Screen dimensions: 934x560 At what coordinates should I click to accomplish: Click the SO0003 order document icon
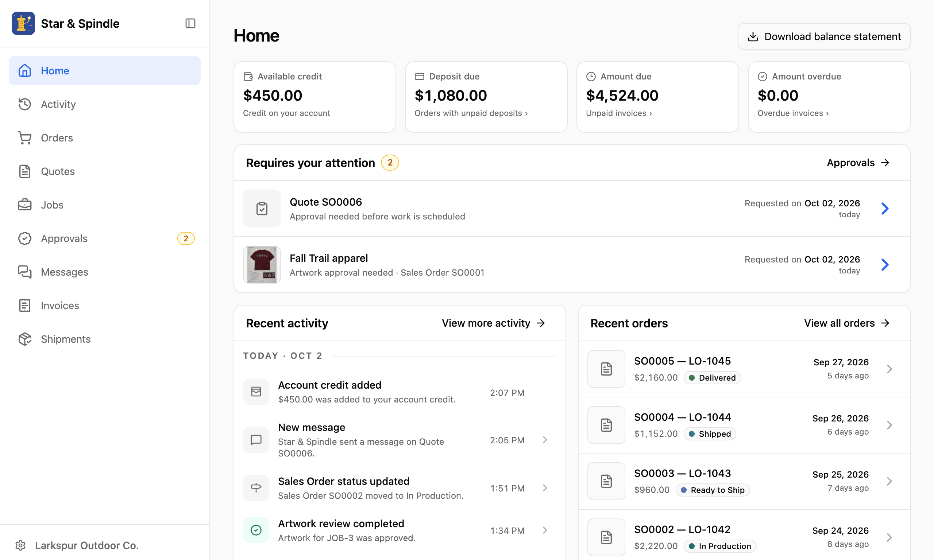point(606,482)
